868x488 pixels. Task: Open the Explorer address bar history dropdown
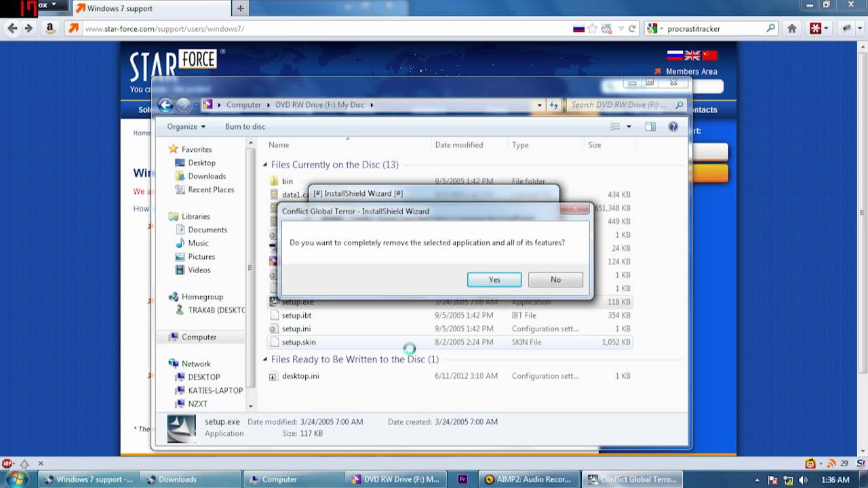(x=540, y=105)
